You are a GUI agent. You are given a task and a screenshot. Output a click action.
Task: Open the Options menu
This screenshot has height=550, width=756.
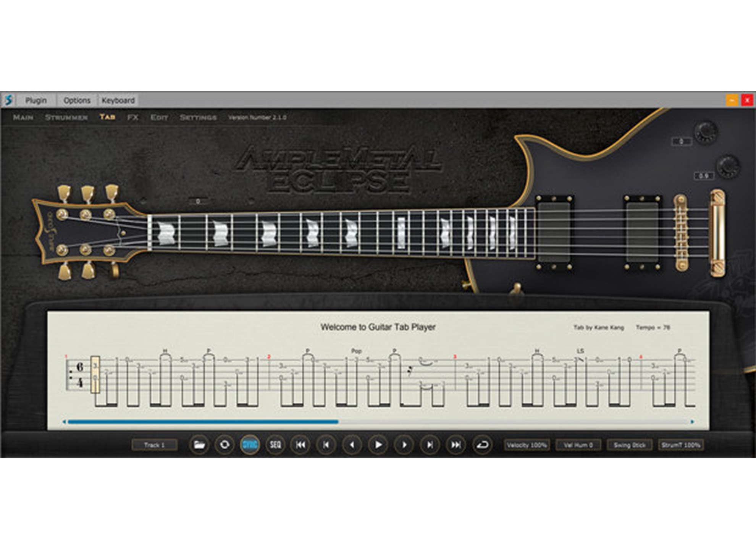click(x=77, y=100)
